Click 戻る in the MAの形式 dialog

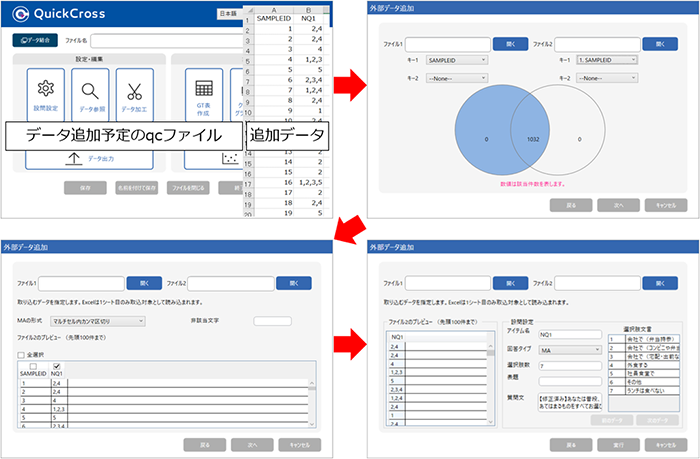pyautogui.click(x=204, y=445)
